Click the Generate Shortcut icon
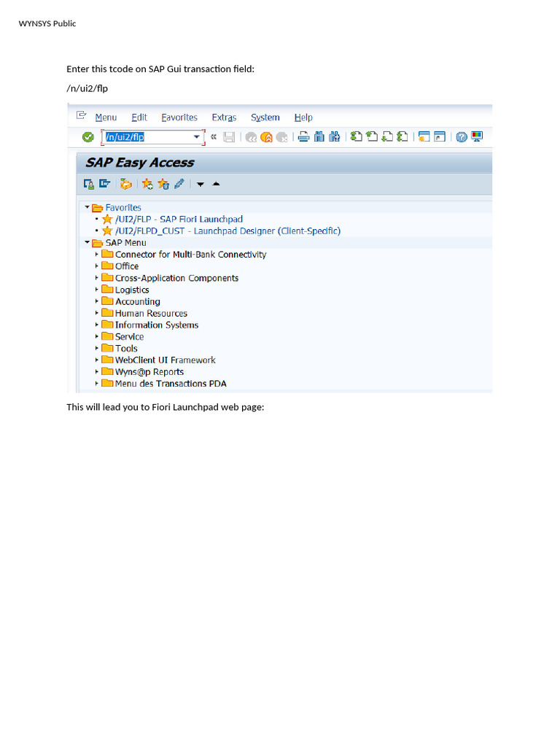This screenshot has height=747, width=560. click(x=440, y=136)
